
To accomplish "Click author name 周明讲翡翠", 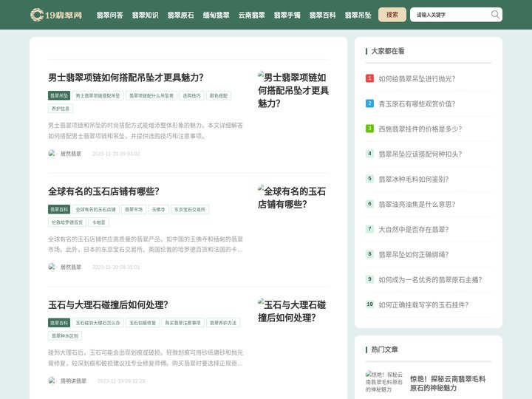I will pos(73,381).
